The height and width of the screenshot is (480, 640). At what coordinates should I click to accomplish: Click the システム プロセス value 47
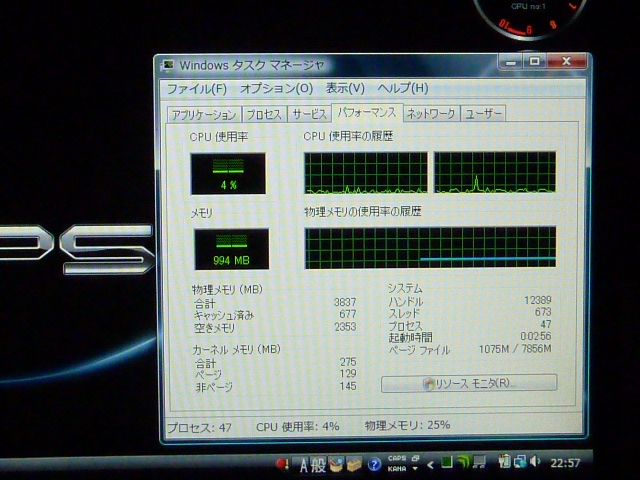[x=546, y=324]
